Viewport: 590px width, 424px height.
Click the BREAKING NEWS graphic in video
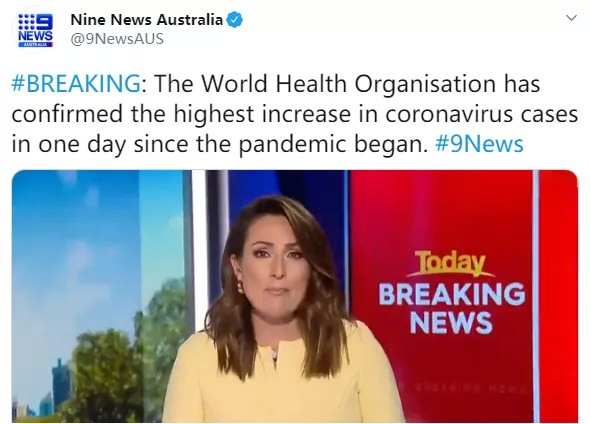pos(452,308)
